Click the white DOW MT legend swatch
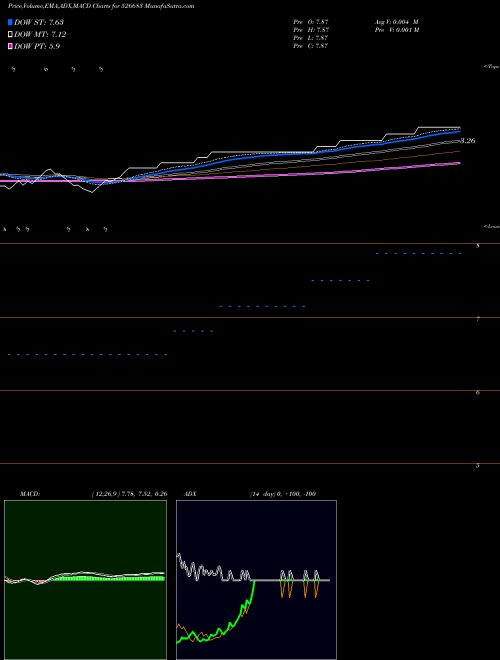 (x=10, y=35)
